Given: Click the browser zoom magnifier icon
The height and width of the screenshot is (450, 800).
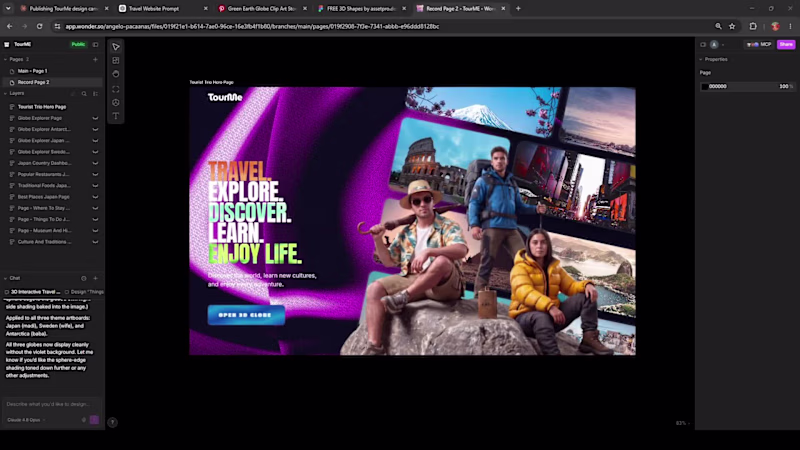Looking at the screenshot, I should pos(718,27).
